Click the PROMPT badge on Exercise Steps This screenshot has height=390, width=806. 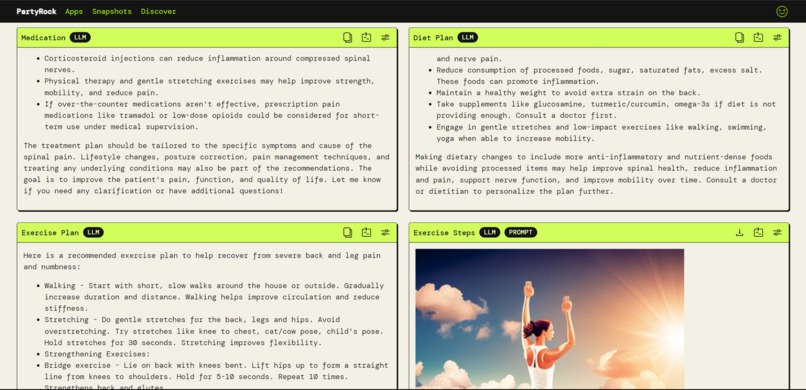(x=521, y=233)
